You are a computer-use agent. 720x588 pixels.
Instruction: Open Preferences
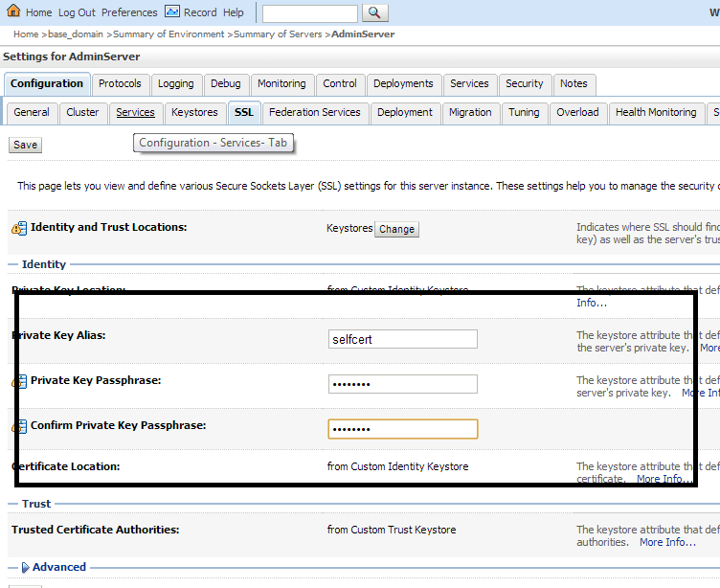129,12
